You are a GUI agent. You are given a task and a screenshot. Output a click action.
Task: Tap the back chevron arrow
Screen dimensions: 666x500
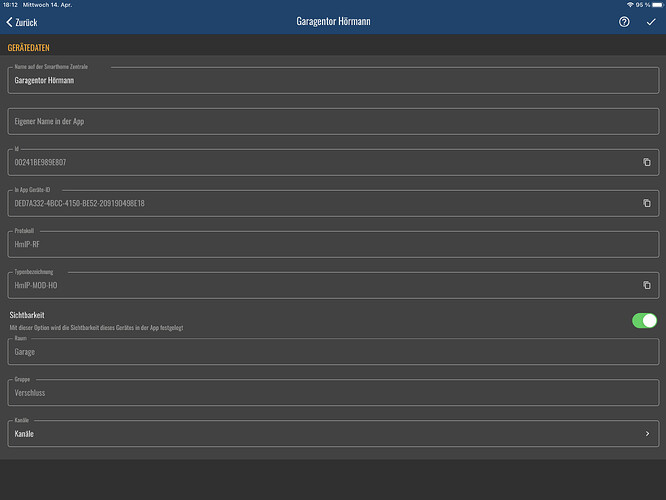pyautogui.click(x=10, y=21)
